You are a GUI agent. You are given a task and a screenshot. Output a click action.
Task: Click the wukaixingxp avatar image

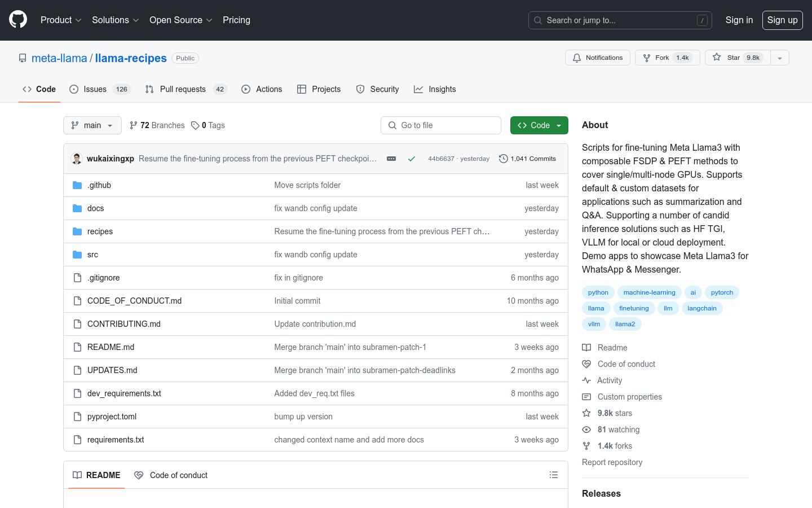click(77, 159)
